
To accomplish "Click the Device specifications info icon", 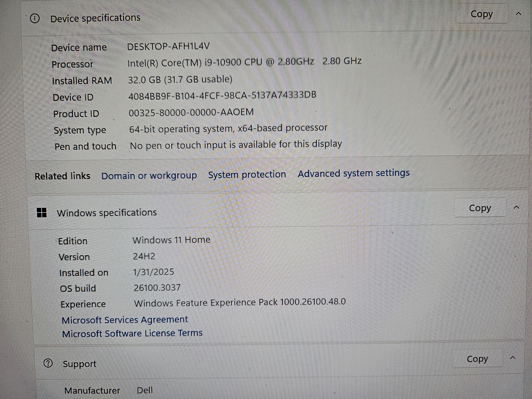I will 35,18.
